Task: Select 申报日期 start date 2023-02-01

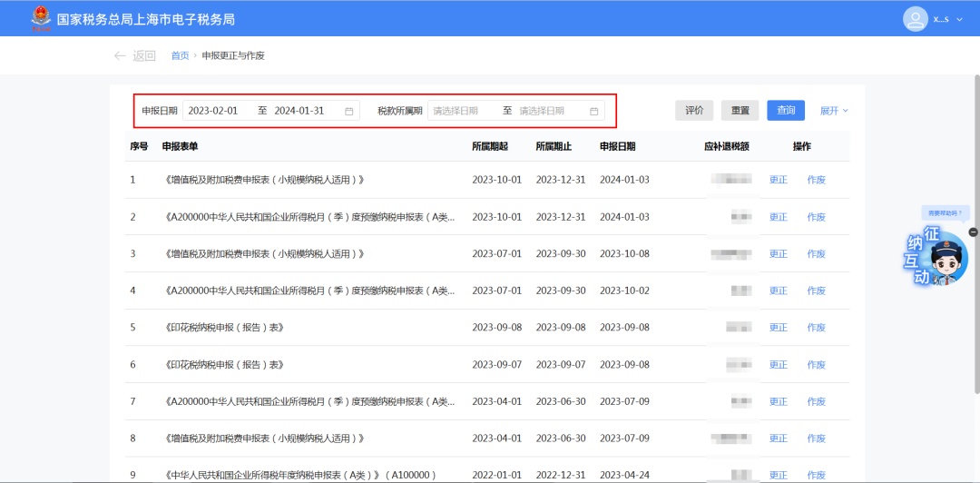Action: coord(213,111)
